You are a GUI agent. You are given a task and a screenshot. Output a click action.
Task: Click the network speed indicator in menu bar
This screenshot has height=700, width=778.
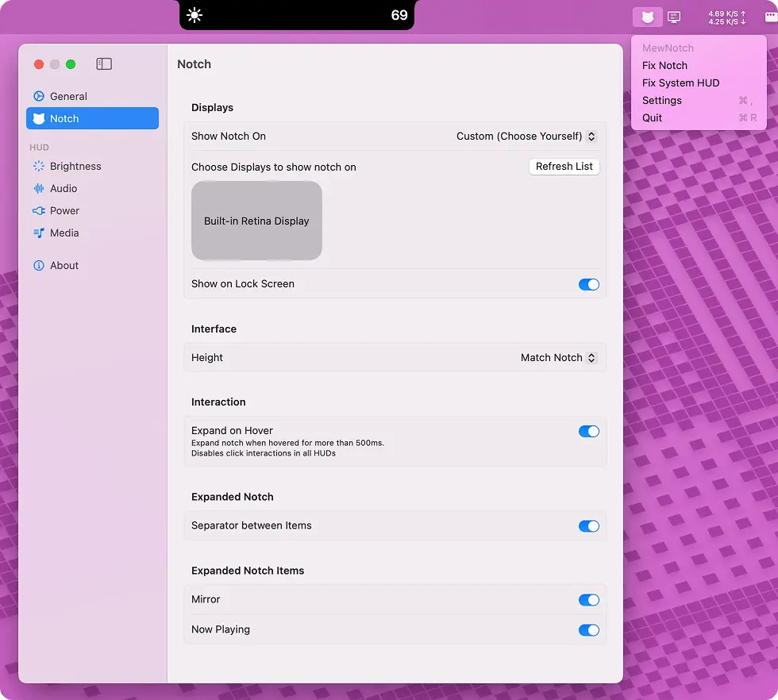[727, 17]
